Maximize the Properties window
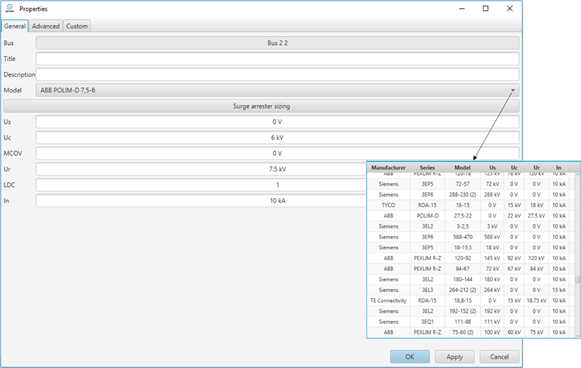This screenshot has width=581, height=368. (485, 9)
